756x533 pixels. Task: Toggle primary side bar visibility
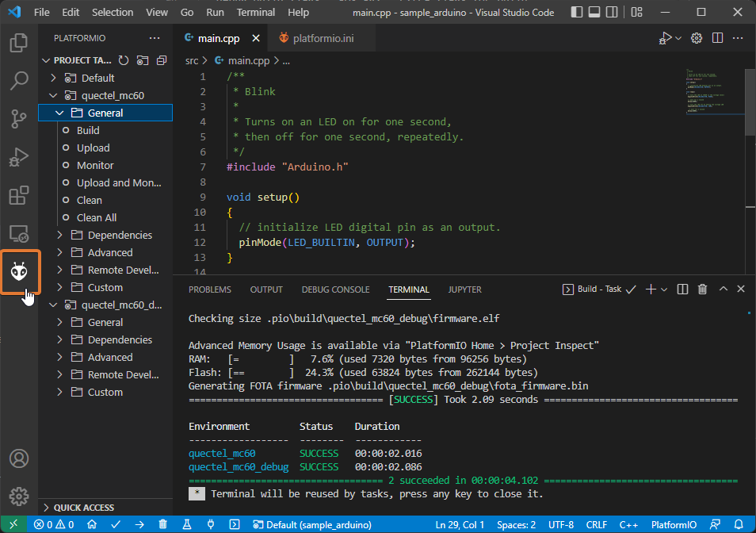(x=577, y=12)
